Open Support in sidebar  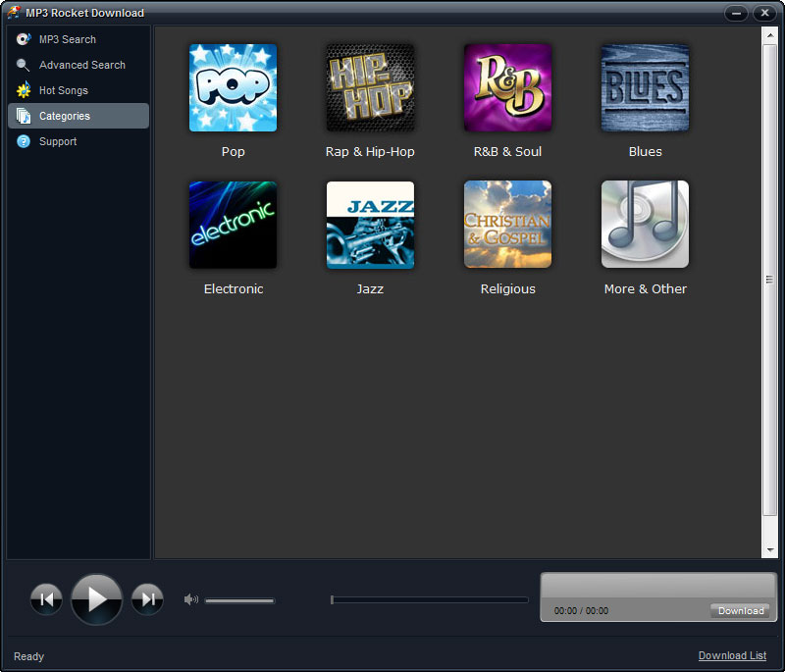tap(58, 141)
